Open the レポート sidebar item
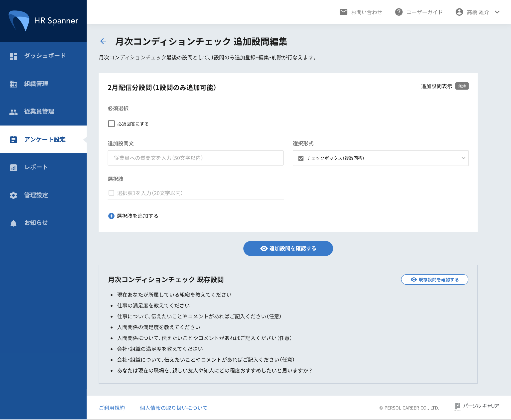 click(36, 167)
